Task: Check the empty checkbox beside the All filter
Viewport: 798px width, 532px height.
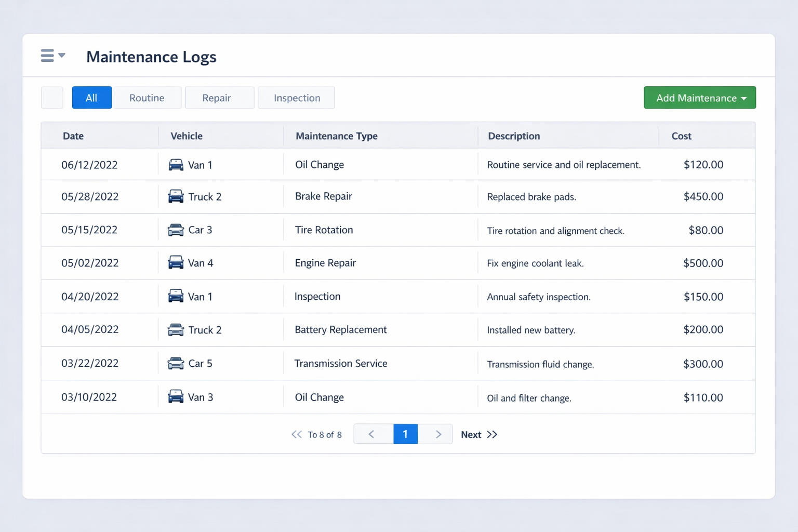Action: [x=52, y=98]
